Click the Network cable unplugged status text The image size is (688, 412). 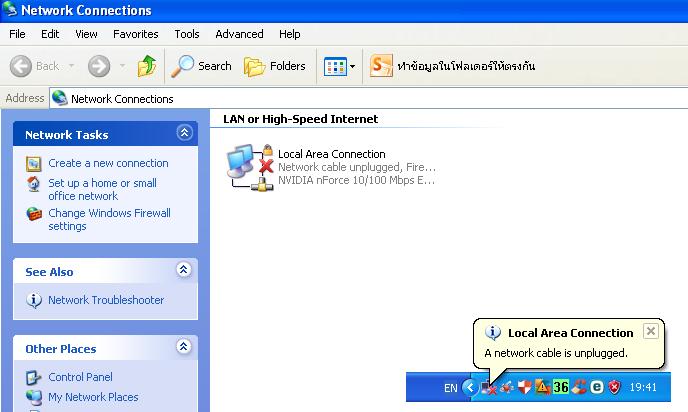click(357, 167)
